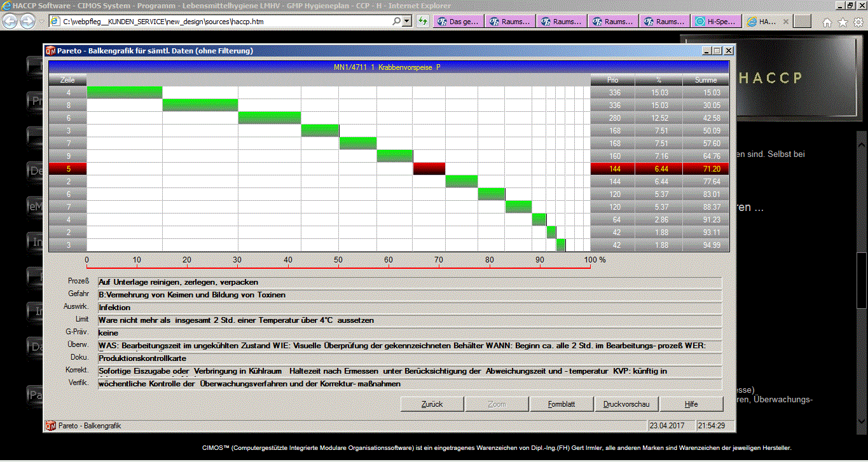Click the Pareto icon in dialog status bar
The height and width of the screenshot is (462, 868).
tap(51, 425)
